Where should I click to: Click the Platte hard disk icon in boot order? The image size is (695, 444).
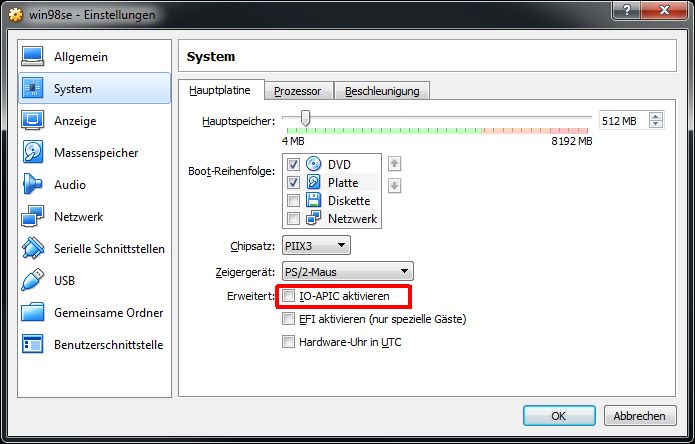[x=313, y=182]
